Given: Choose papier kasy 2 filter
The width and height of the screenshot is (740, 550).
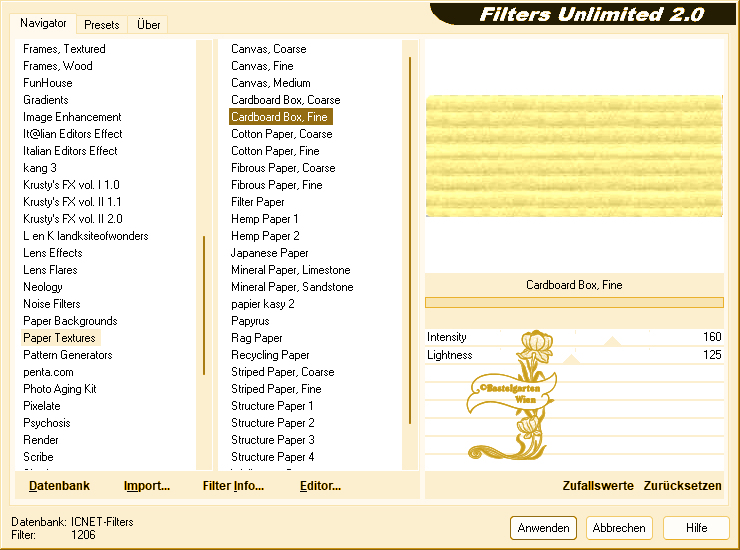Looking at the screenshot, I should 263,304.
